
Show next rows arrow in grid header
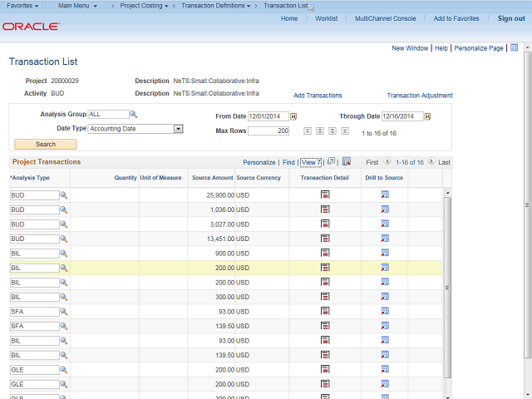coord(432,162)
